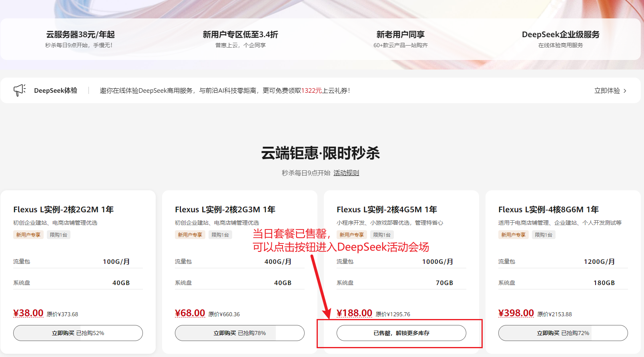
Task: Click 立即购买 for the ¥38.00 plan
Action: click(x=78, y=333)
